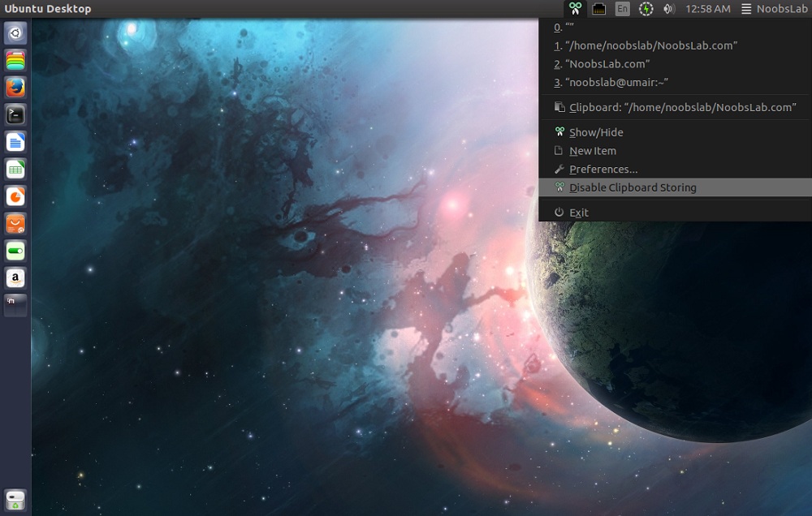Launch LibreOffice Writer from launcher
This screenshot has height=516, width=812.
[15, 142]
